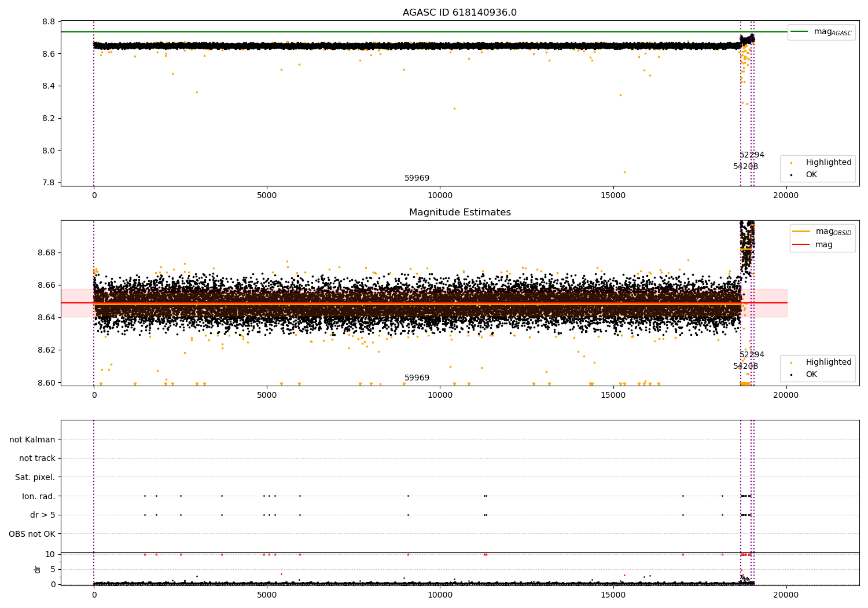The image size is (868, 608).
Task: Click the 'OBS not OK' axis label
Action: click(x=32, y=534)
